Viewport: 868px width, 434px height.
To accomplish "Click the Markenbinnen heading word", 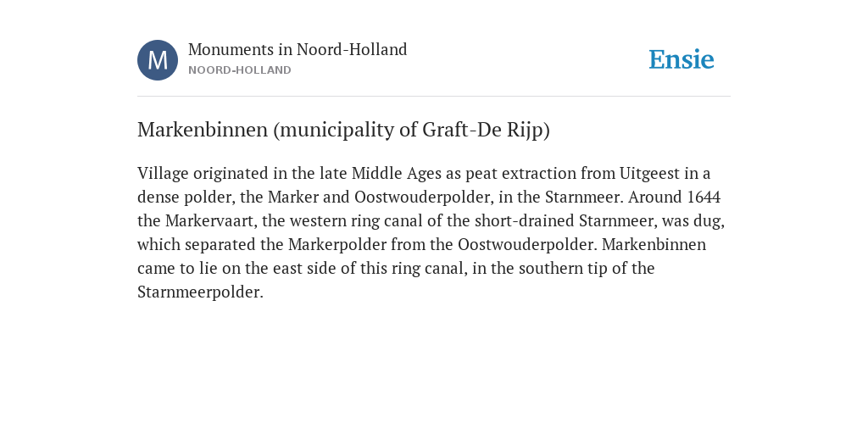I will point(203,130).
